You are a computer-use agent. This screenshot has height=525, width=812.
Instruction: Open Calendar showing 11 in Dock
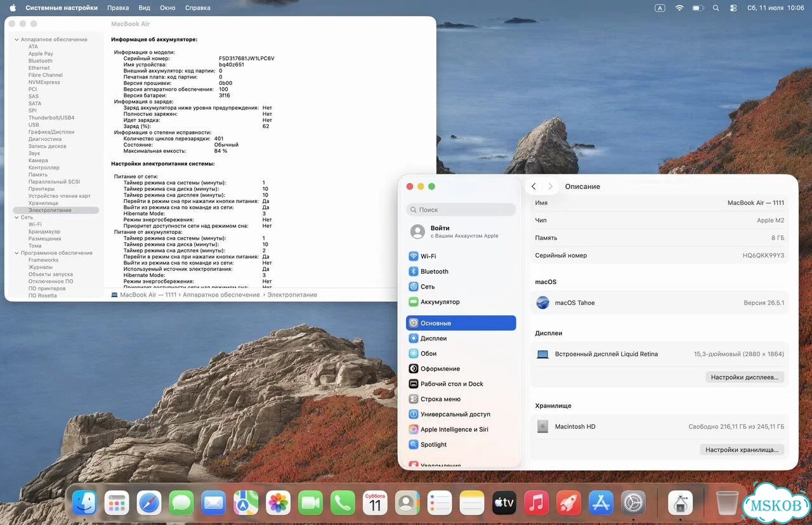click(375, 503)
